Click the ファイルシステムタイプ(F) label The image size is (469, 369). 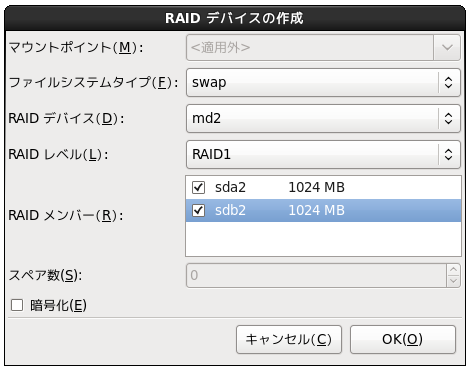[x=93, y=82]
